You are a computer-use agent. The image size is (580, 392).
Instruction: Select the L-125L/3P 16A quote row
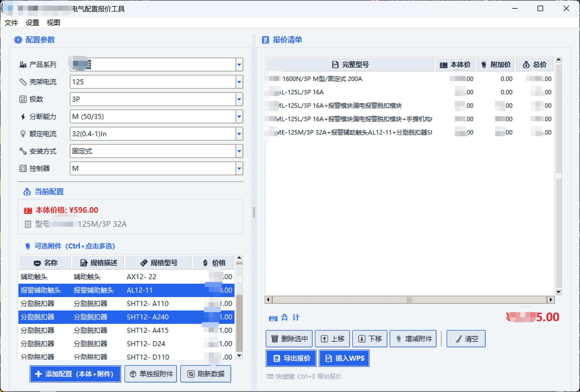(409, 92)
